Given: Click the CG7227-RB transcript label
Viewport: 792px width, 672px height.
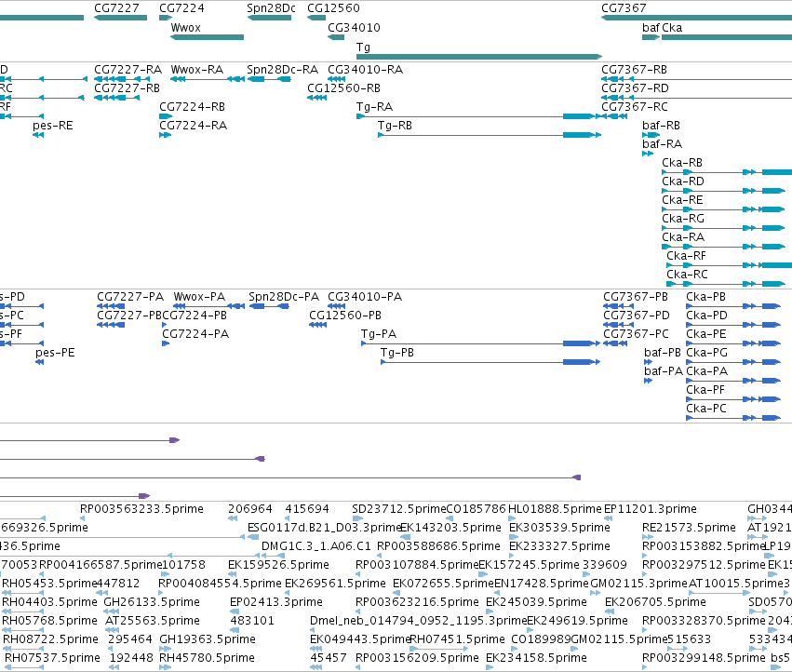Looking at the screenshot, I should coord(128,88).
